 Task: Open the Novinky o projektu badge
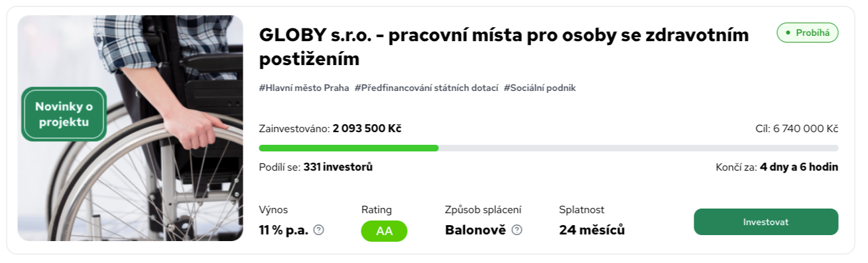[64, 114]
